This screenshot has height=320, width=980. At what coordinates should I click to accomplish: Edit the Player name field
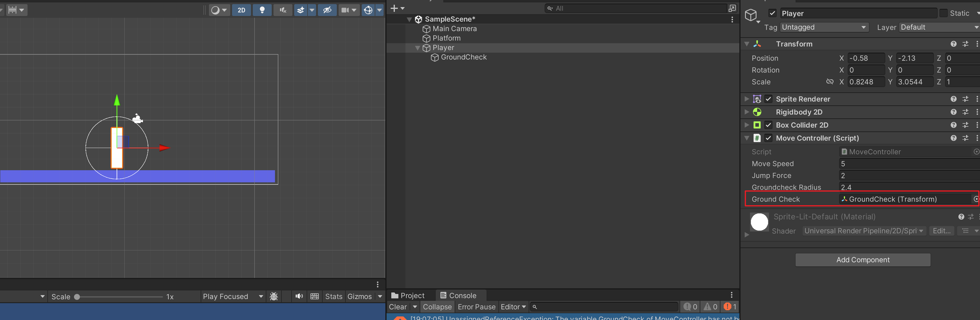858,13
